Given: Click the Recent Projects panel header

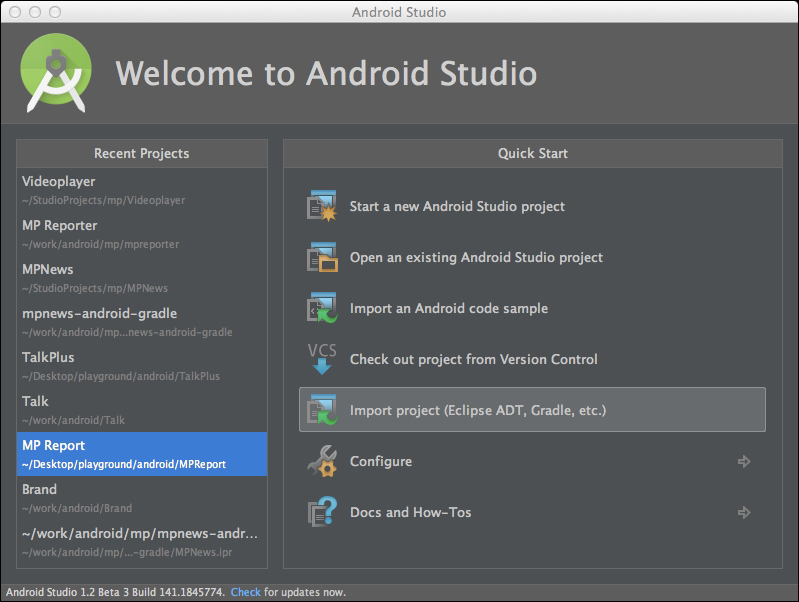Looking at the screenshot, I should pyautogui.click(x=142, y=153).
